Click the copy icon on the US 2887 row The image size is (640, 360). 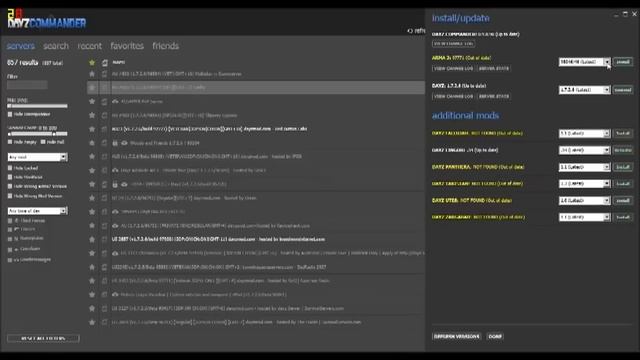pyautogui.click(x=104, y=239)
